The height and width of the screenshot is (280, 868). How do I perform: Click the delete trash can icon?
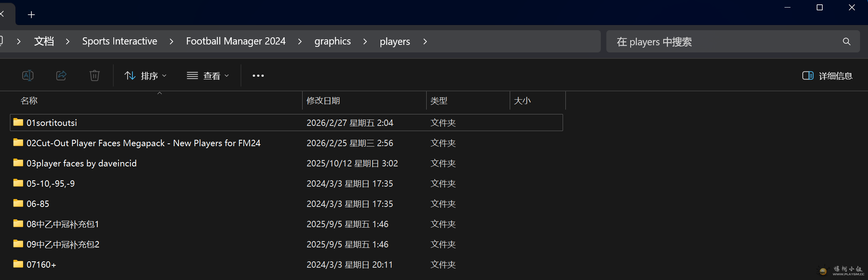pyautogui.click(x=95, y=75)
